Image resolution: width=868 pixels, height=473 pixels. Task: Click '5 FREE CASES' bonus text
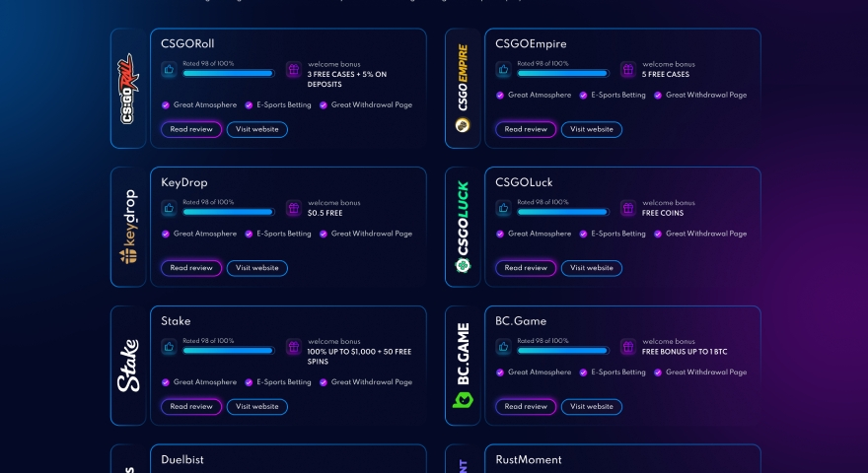click(x=666, y=74)
